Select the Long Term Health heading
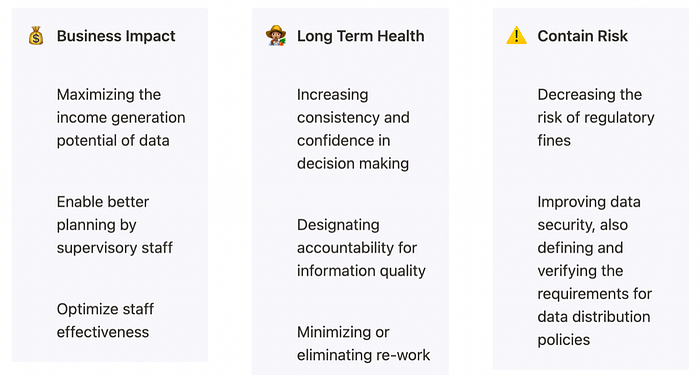700x375 pixels. (361, 36)
